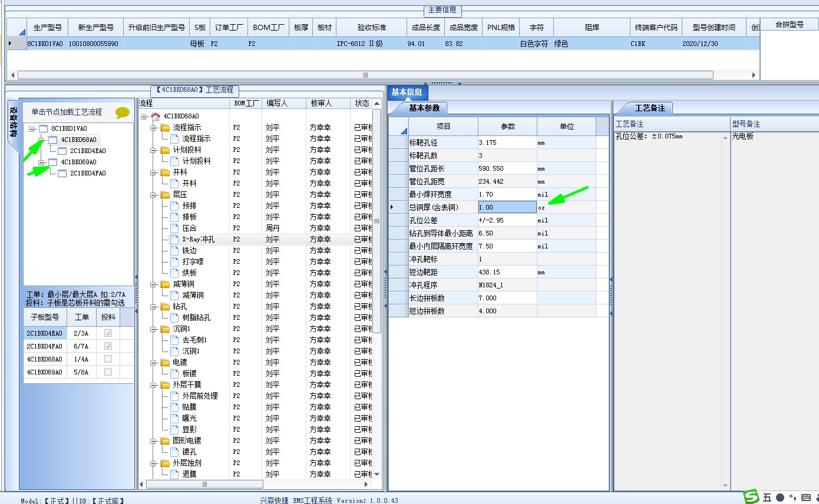Click the document icon next to 树脂钻孔
This screenshot has height=504, width=819.
click(x=174, y=317)
